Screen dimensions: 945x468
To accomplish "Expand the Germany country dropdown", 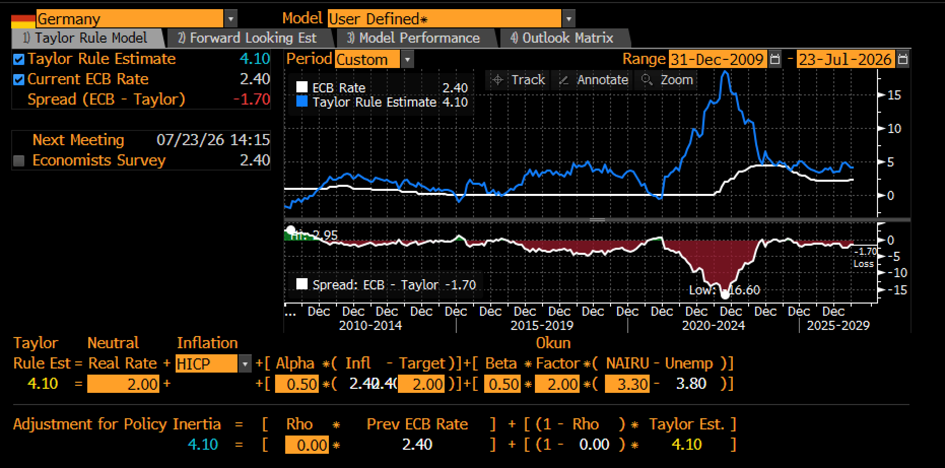I will [x=231, y=19].
